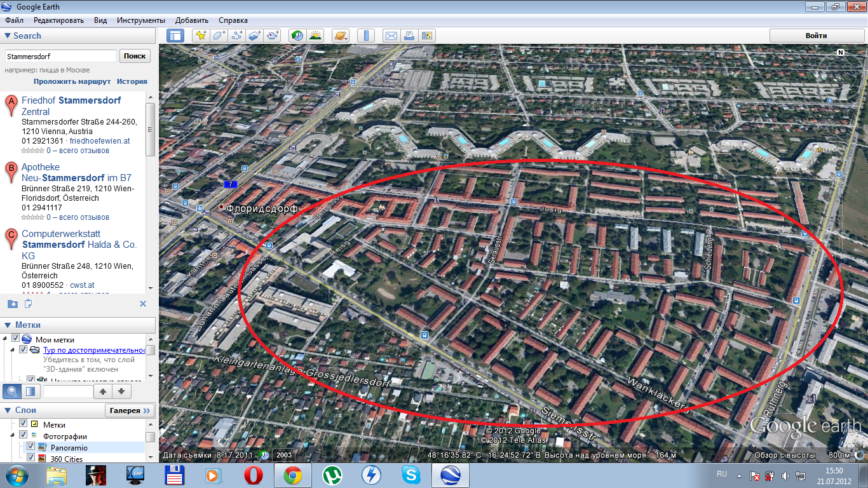Click the Флоридсдорф place marker on map
Image resolution: width=868 pixels, height=488 pixels.
(x=222, y=207)
